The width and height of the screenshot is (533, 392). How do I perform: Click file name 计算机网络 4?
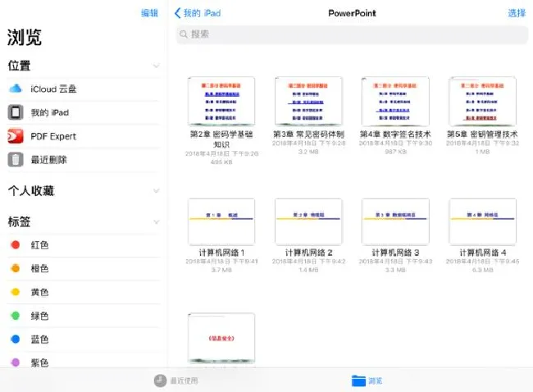(x=483, y=253)
